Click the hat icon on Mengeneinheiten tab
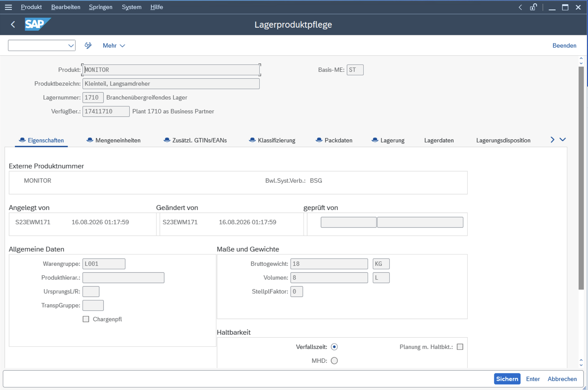Image resolution: width=588 pixels, height=390 pixels. point(90,140)
